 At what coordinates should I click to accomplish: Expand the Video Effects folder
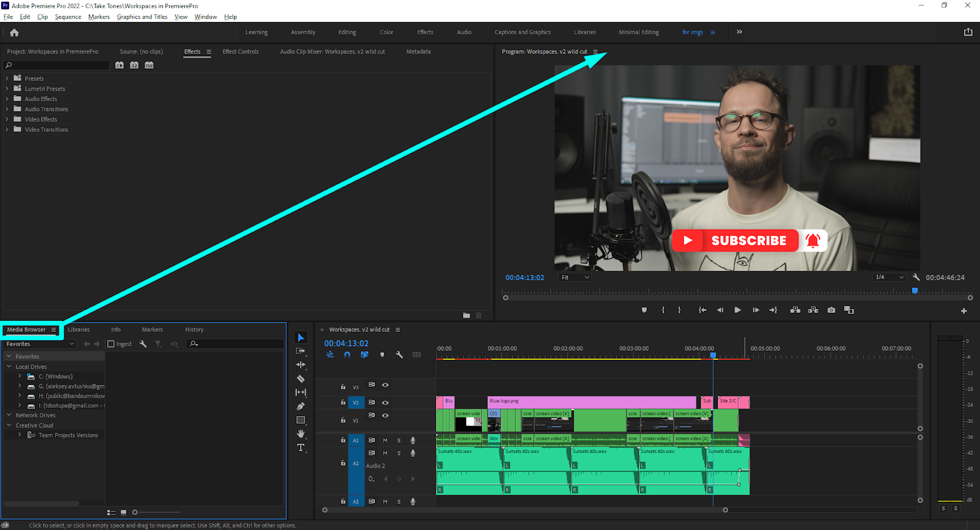(7, 119)
